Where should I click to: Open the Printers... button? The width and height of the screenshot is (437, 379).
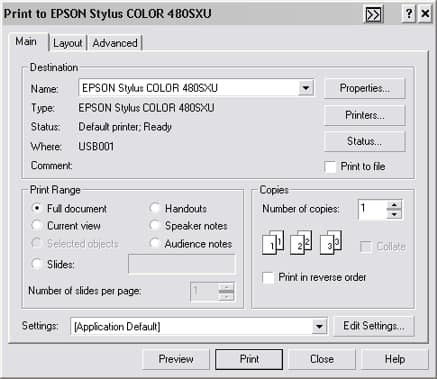click(x=365, y=115)
